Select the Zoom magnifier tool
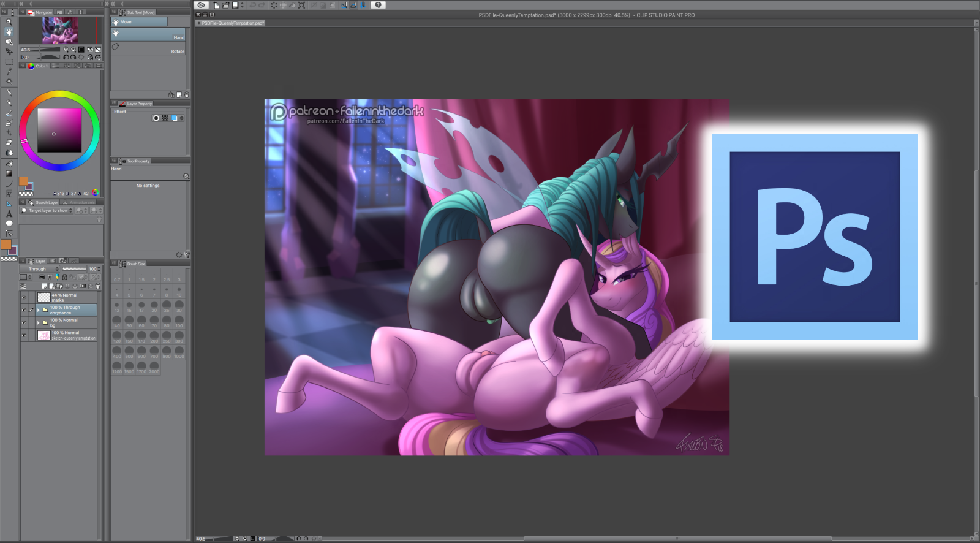The image size is (980, 543). coord(9,22)
